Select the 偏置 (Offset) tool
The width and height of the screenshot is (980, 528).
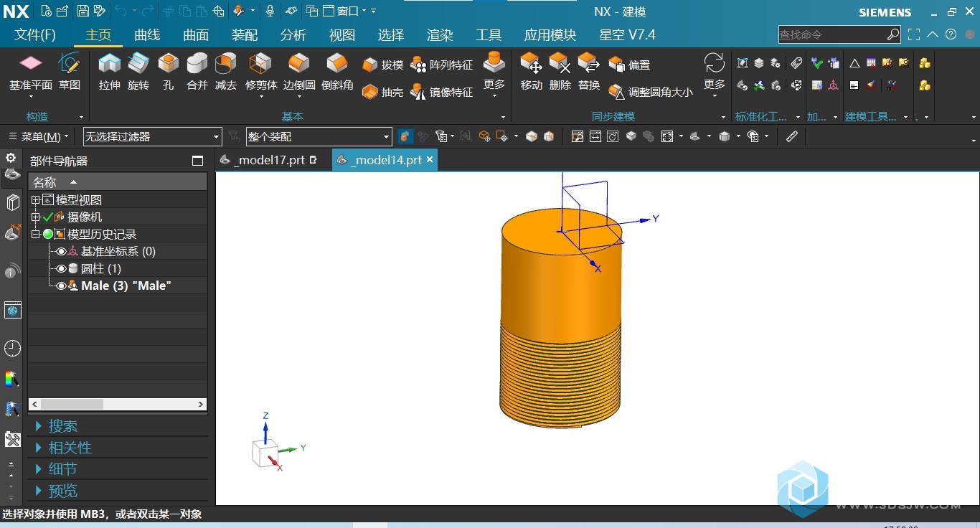(630, 65)
